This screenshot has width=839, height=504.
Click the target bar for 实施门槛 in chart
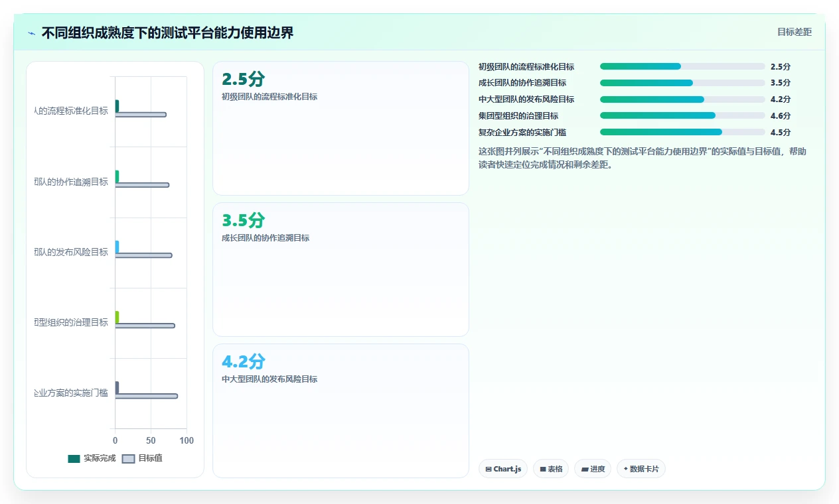point(146,396)
